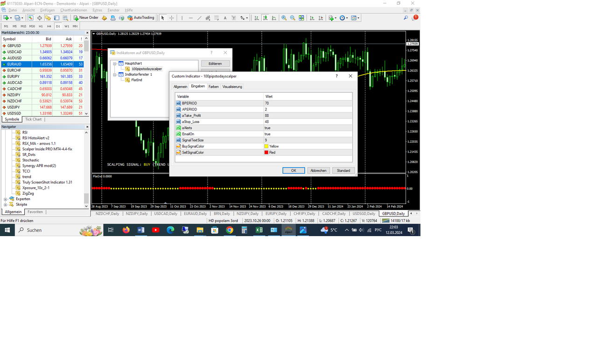Select FlatInd in indicators tree
Screen dimensions: 602x364
tap(137, 80)
